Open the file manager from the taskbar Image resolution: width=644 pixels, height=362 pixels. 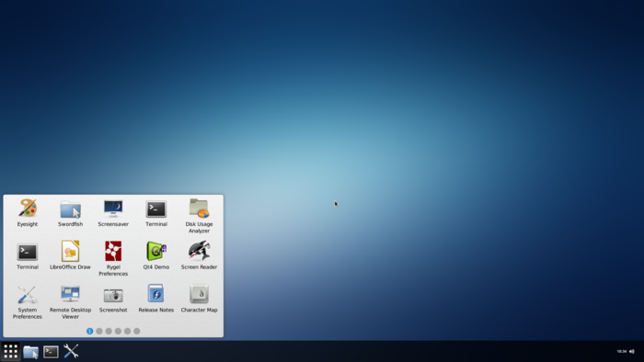tap(30, 352)
